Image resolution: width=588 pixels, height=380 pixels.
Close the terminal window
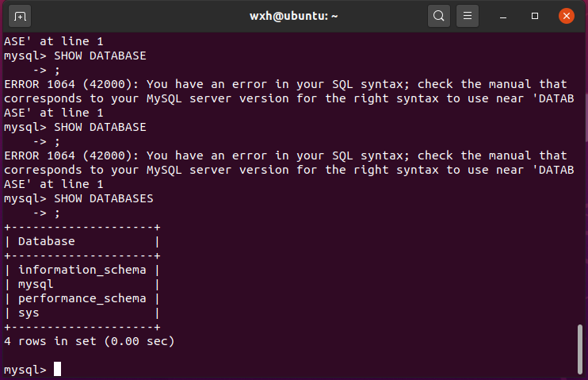[566, 16]
